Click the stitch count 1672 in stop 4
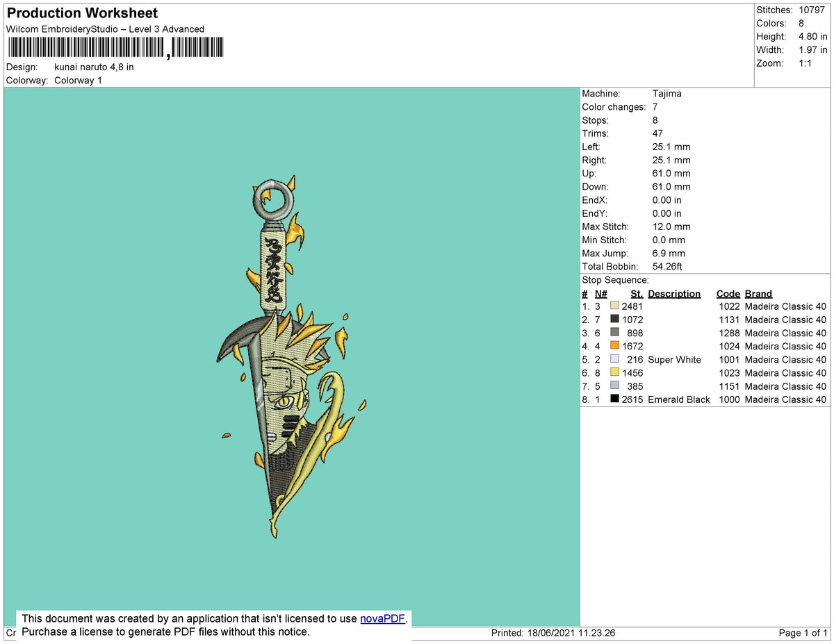 click(x=632, y=346)
